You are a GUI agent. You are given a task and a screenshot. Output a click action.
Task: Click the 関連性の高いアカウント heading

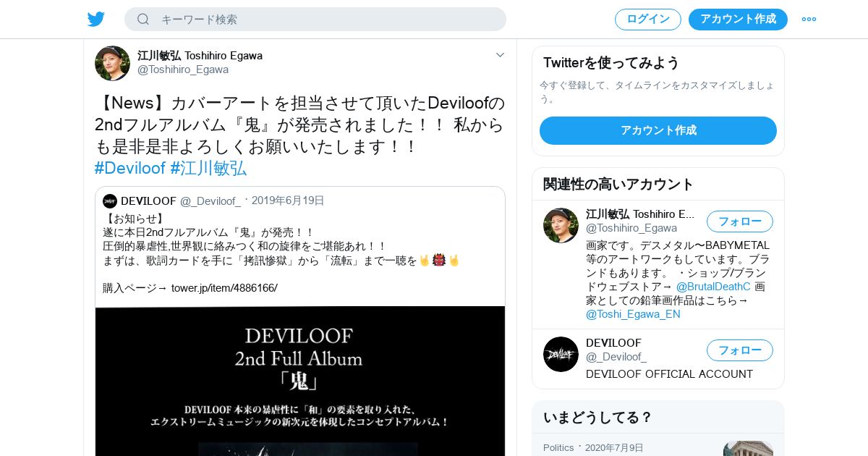618,184
